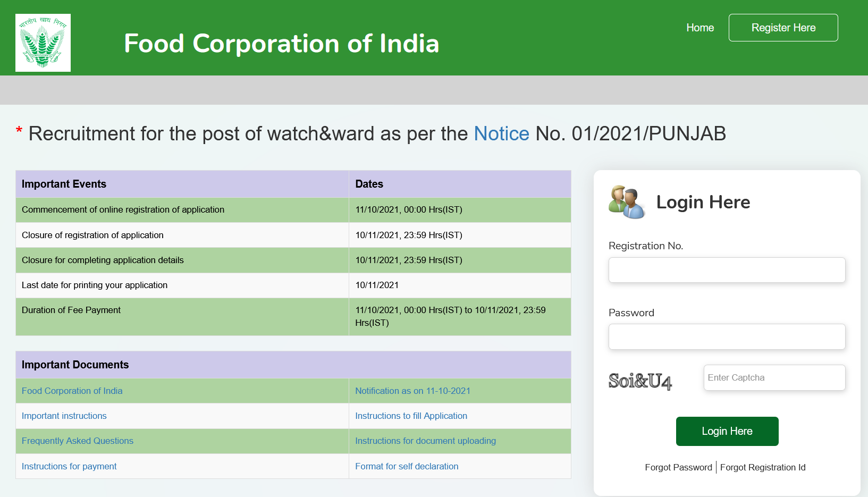Click the Enter Captcha field
The image size is (868, 497).
click(x=774, y=377)
